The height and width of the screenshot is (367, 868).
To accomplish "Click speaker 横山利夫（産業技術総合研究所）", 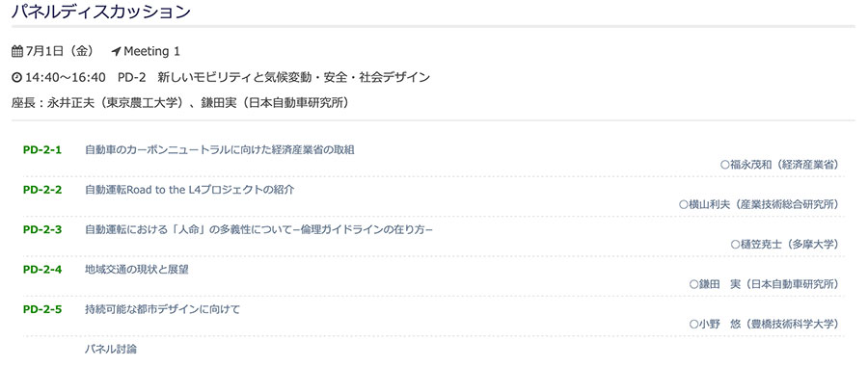I will coord(759,204).
